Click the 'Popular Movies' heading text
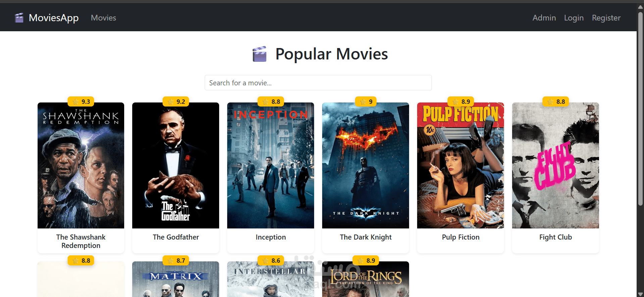This screenshot has height=297, width=644. click(332, 54)
